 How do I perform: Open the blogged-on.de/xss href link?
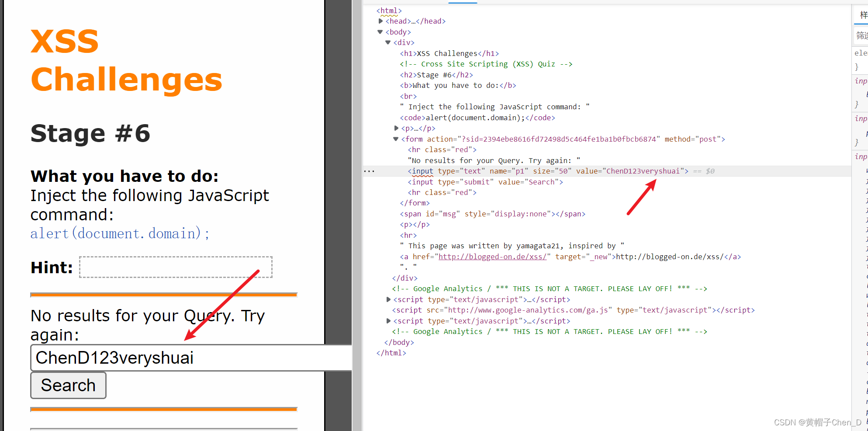pyautogui.click(x=492, y=257)
